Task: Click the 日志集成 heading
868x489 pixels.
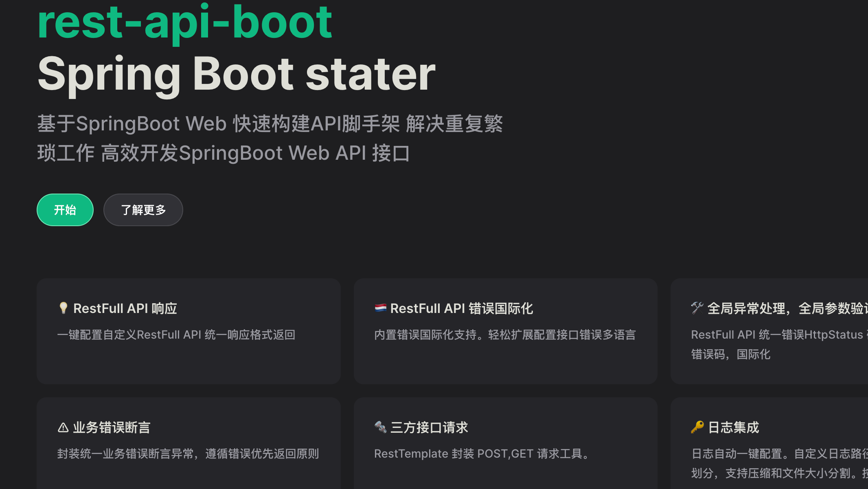Action: click(x=733, y=427)
